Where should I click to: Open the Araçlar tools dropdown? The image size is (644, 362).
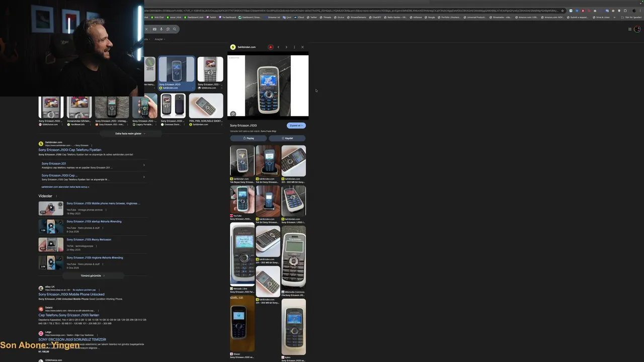159,39
